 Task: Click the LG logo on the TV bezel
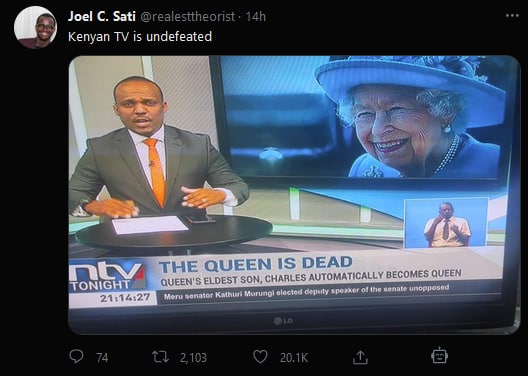coord(283,321)
